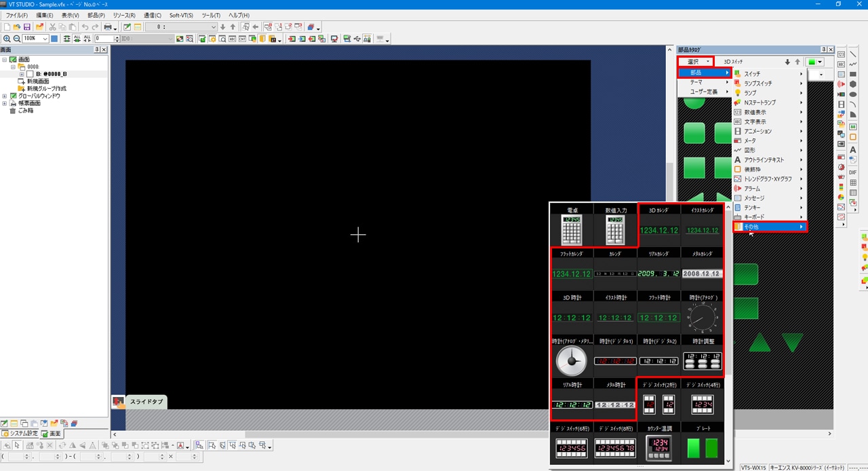Pin the 部品カタログ panel
The width and height of the screenshot is (868, 471).
824,50
